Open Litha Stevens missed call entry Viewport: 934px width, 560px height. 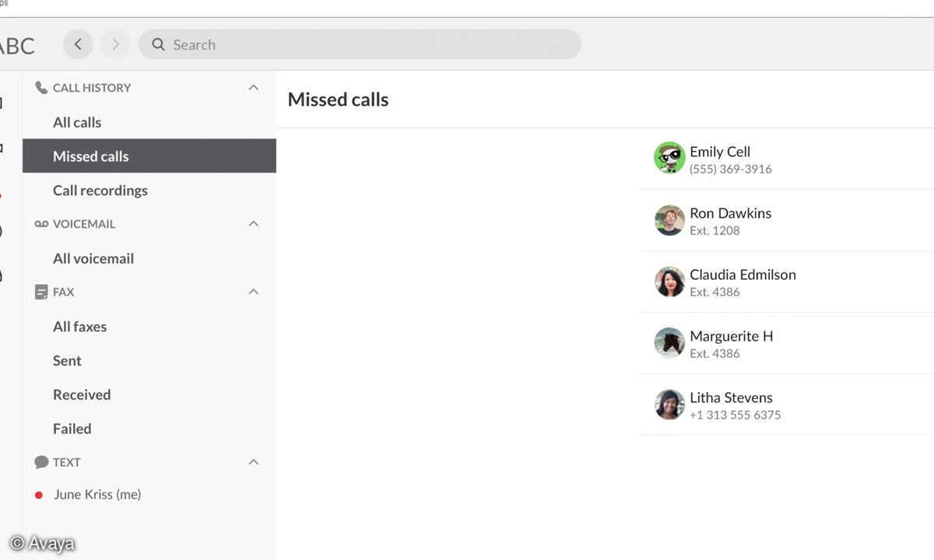click(x=786, y=404)
